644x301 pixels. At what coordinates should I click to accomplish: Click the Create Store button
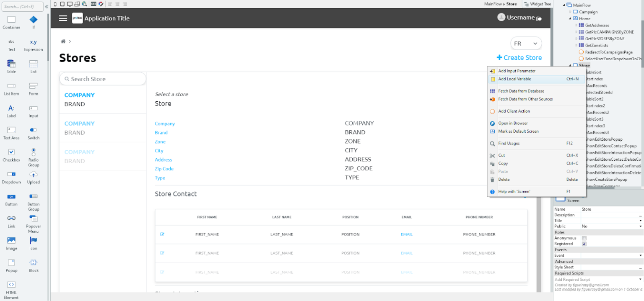(x=519, y=57)
